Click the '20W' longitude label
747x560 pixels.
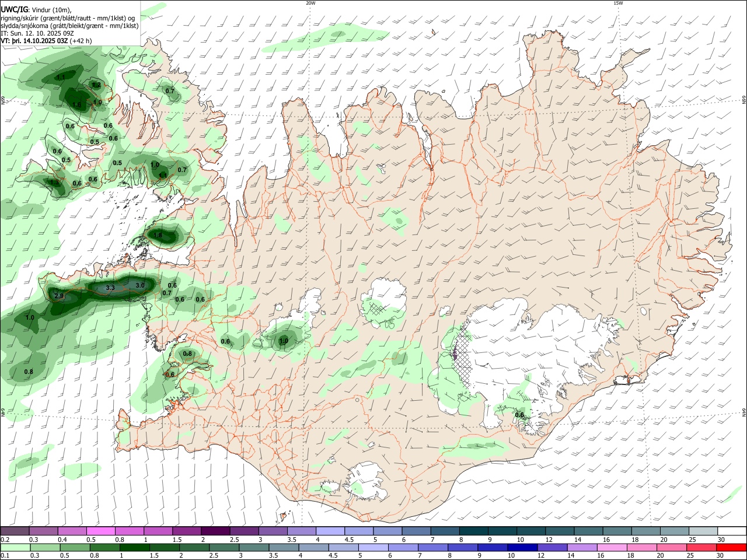(310, 3)
